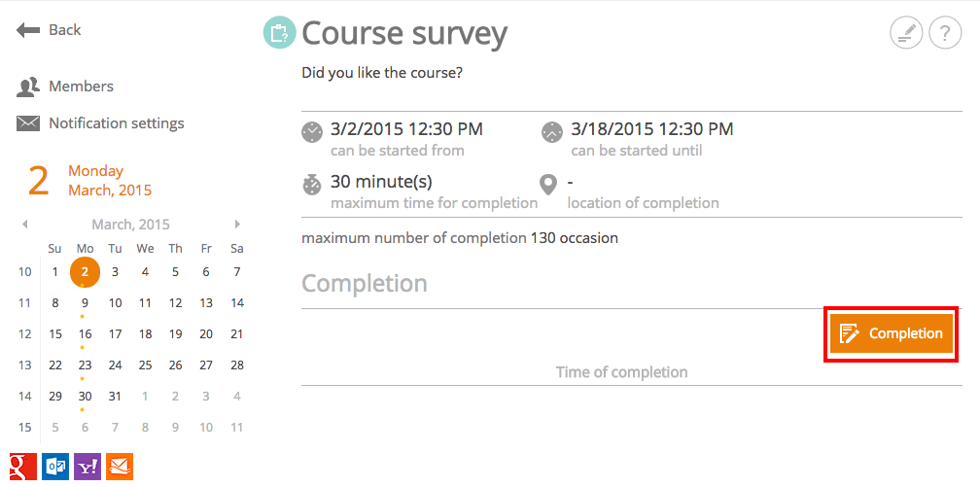Go to the previous month in calendar
Viewport: 980px width, 487px height.
coord(24,224)
